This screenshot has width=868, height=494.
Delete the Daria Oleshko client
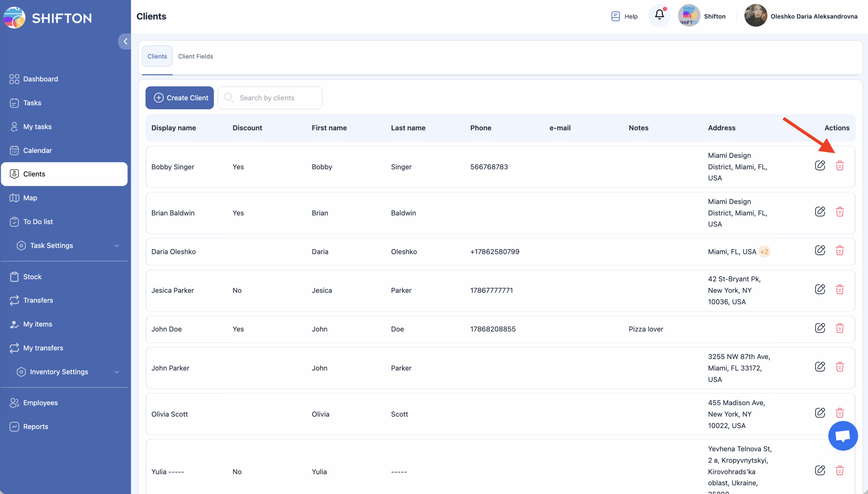coord(840,251)
